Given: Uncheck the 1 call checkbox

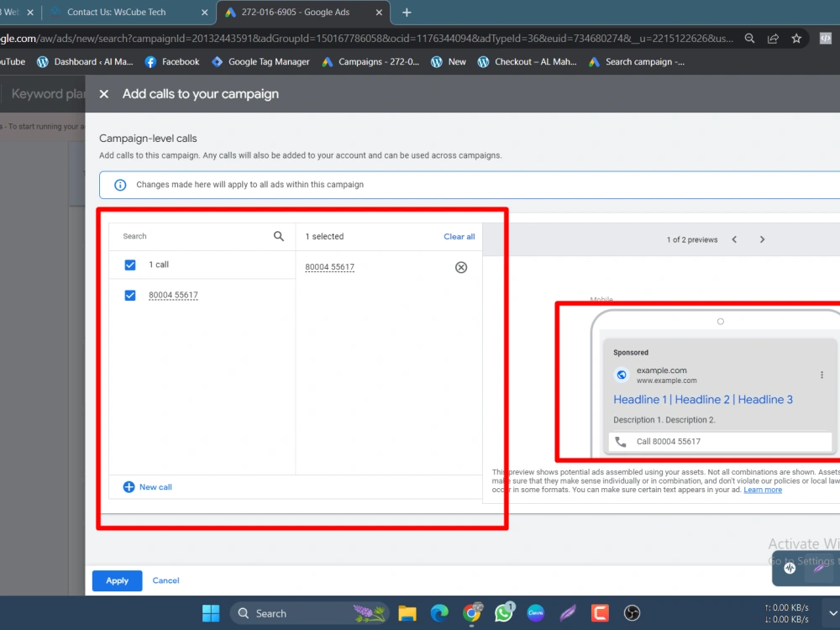Looking at the screenshot, I should [130, 264].
